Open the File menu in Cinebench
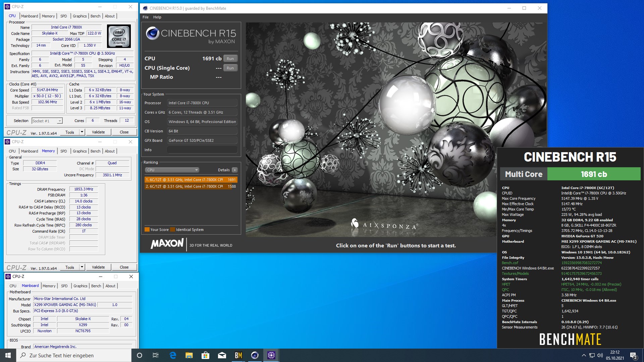The width and height of the screenshot is (644, 362). (146, 17)
